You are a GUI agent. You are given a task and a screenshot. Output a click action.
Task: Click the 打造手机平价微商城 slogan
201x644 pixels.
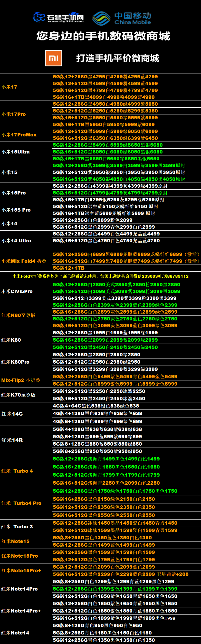pos(117,58)
